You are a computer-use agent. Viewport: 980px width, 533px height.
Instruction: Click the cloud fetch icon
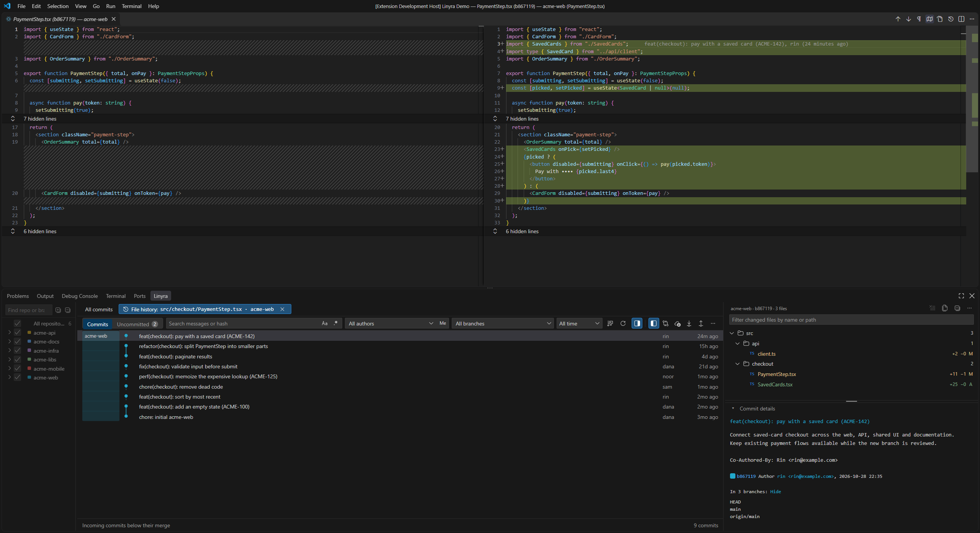click(x=677, y=324)
